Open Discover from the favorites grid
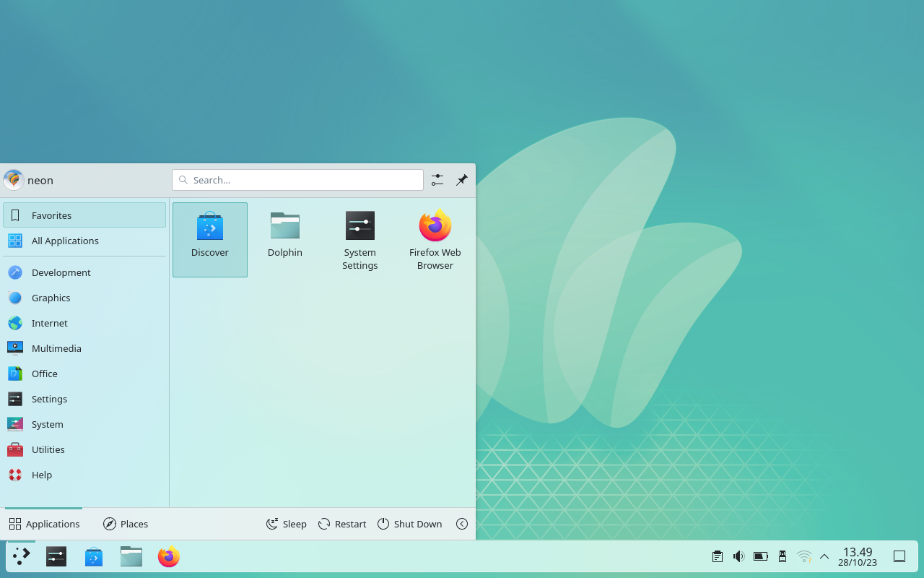 click(x=209, y=238)
